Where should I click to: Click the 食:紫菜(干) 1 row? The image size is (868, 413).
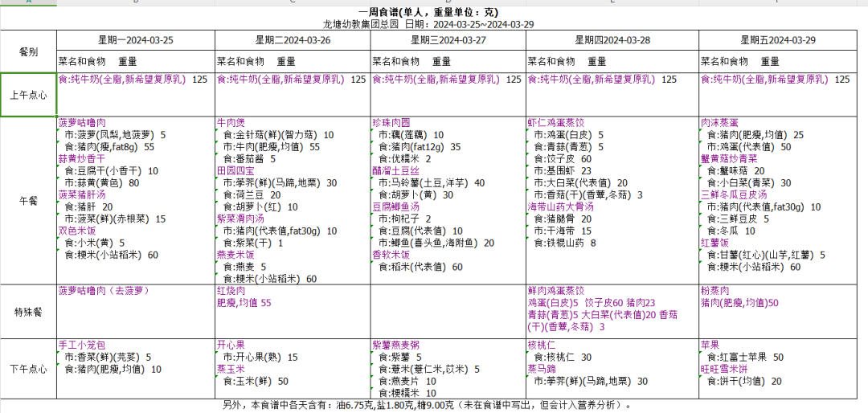pyautogui.click(x=253, y=243)
